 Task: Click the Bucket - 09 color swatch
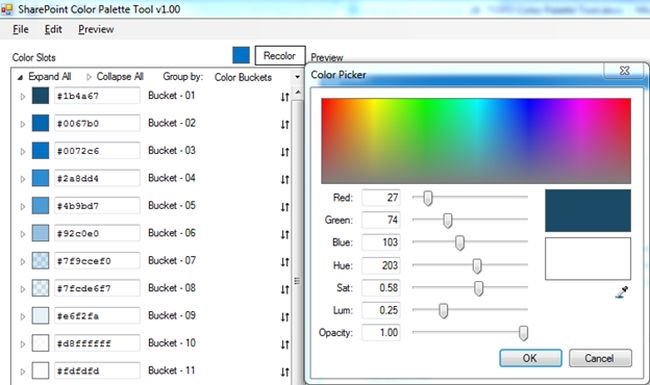(40, 316)
